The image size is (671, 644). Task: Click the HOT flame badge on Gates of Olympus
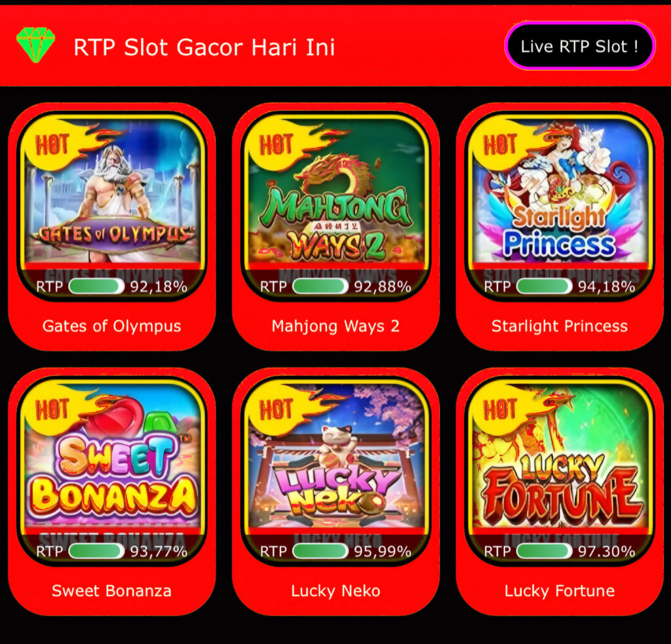[x=64, y=145]
